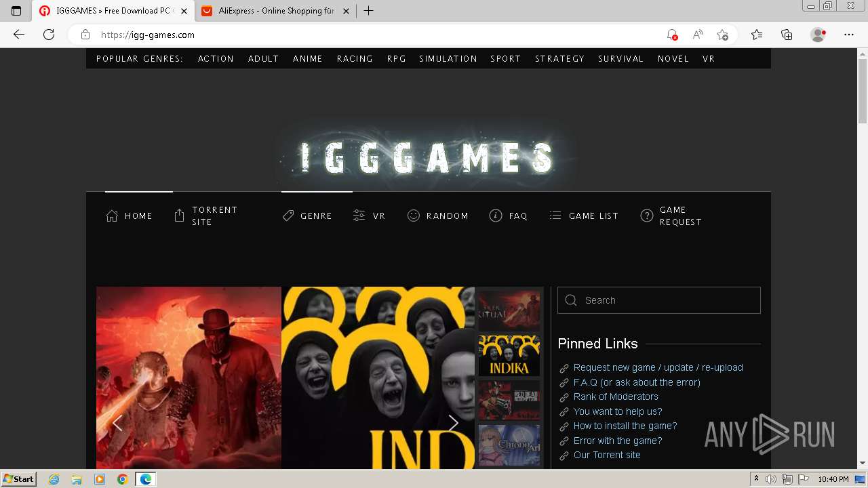Viewport: 868px width, 488px height.
Task: Select ANIME from popular genres
Action: point(307,59)
